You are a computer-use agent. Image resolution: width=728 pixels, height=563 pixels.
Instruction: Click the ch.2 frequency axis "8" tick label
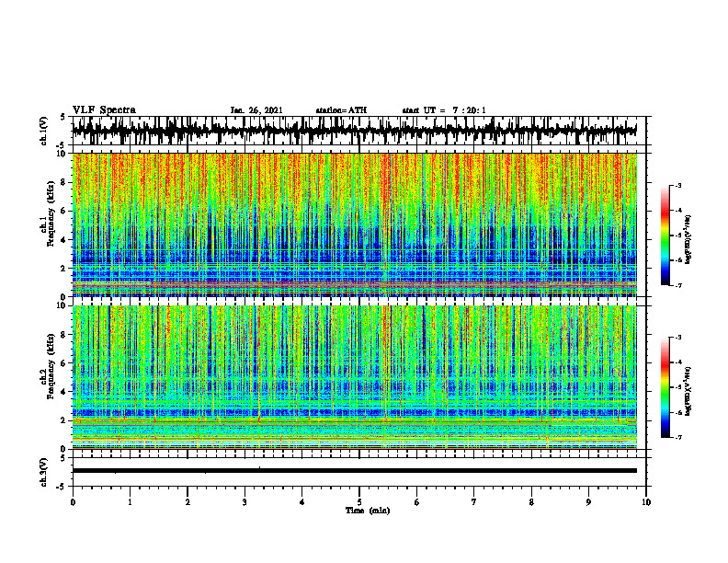click(x=65, y=335)
